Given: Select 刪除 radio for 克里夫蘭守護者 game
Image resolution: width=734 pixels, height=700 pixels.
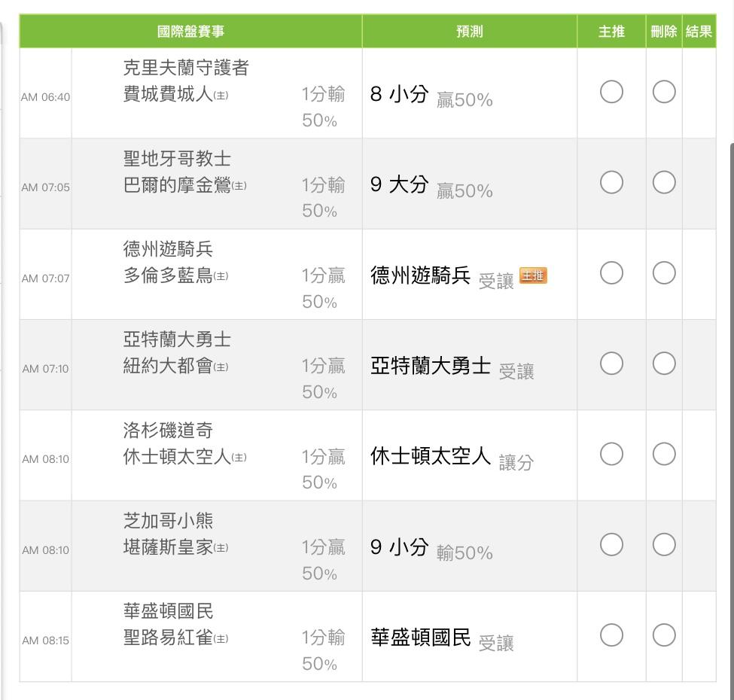Looking at the screenshot, I should pyautogui.click(x=664, y=92).
